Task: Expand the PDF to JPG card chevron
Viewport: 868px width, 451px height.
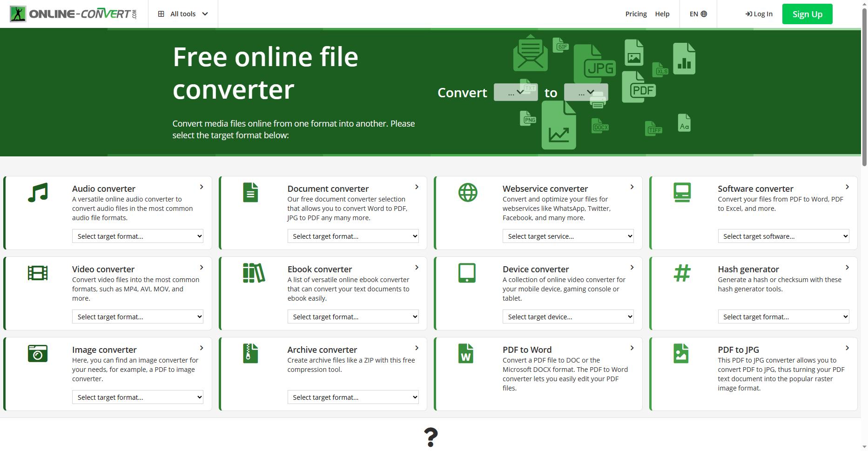Action: (847, 348)
